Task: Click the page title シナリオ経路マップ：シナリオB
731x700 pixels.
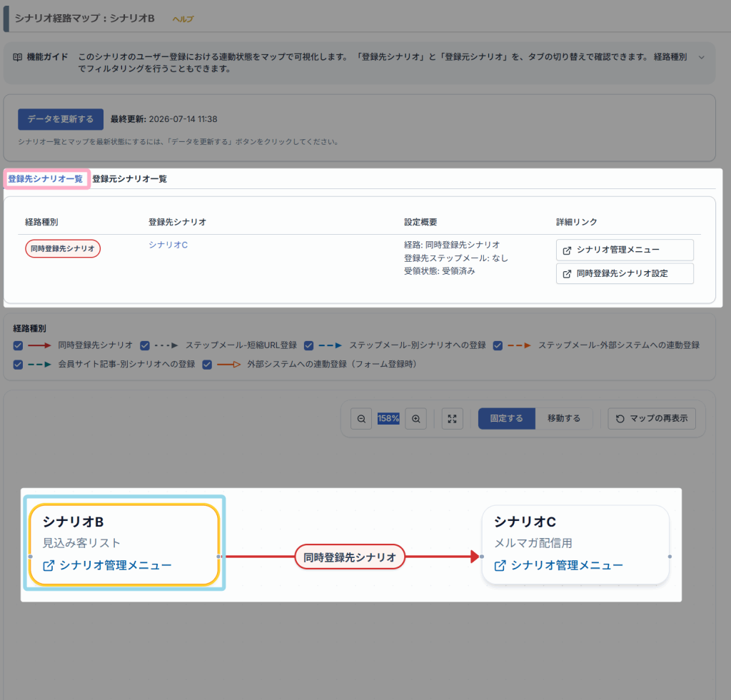Action: [84, 19]
